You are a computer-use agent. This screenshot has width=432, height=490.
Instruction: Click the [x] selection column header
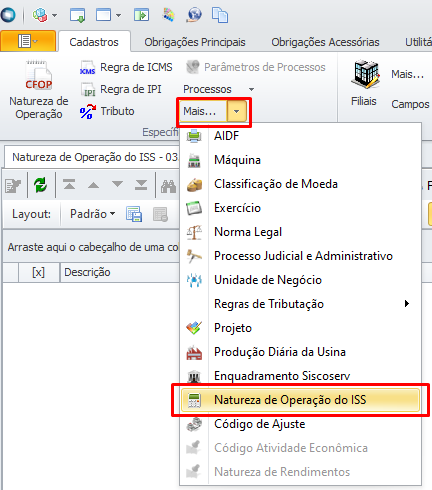click(38, 272)
